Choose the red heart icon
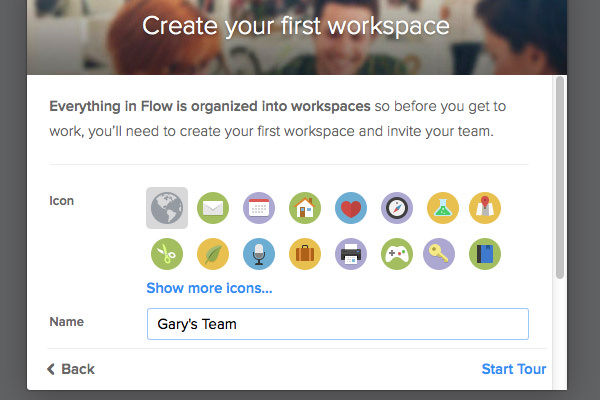This screenshot has width=600, height=400. pos(351,208)
